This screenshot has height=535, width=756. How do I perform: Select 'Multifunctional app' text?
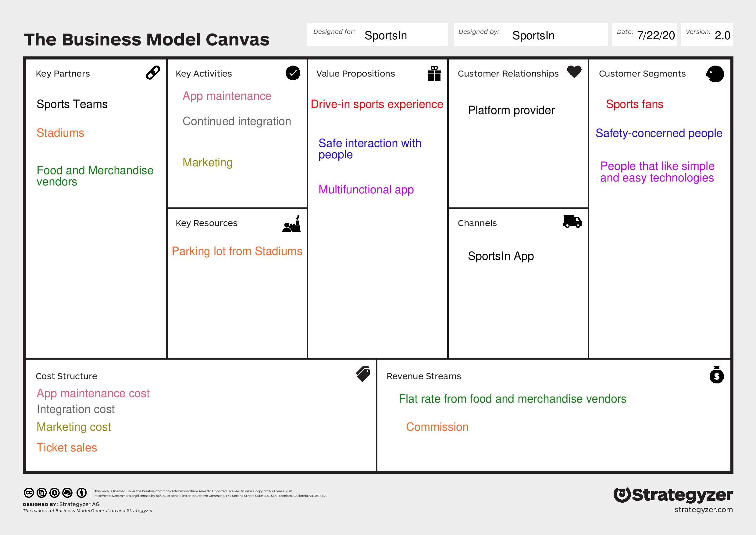pos(366,190)
